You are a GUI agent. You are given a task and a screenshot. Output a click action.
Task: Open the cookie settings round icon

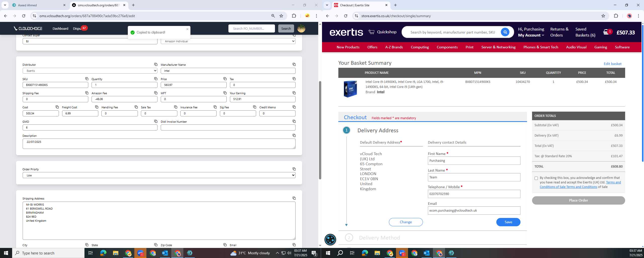(x=330, y=239)
